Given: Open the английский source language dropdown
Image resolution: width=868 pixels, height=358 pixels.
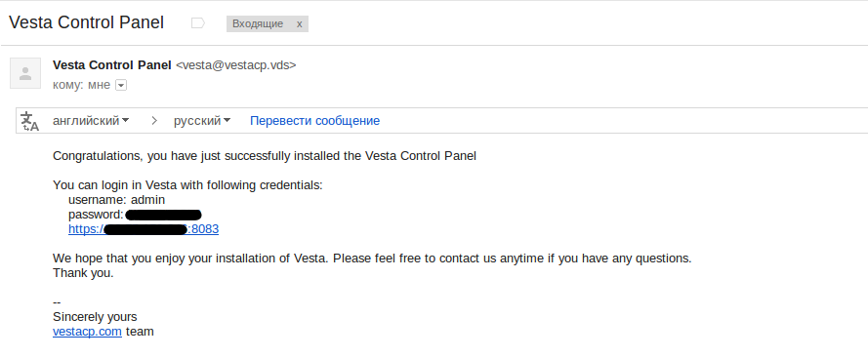Looking at the screenshot, I should coord(91,121).
